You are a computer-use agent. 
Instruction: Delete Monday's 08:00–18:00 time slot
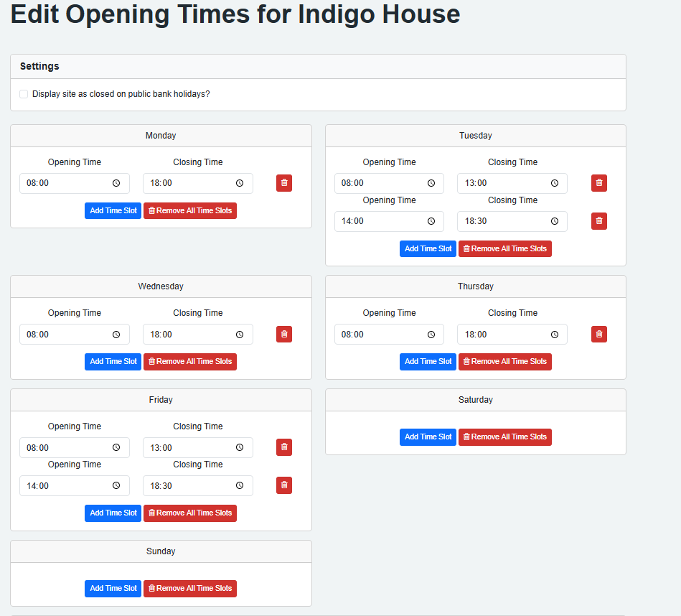tap(284, 183)
